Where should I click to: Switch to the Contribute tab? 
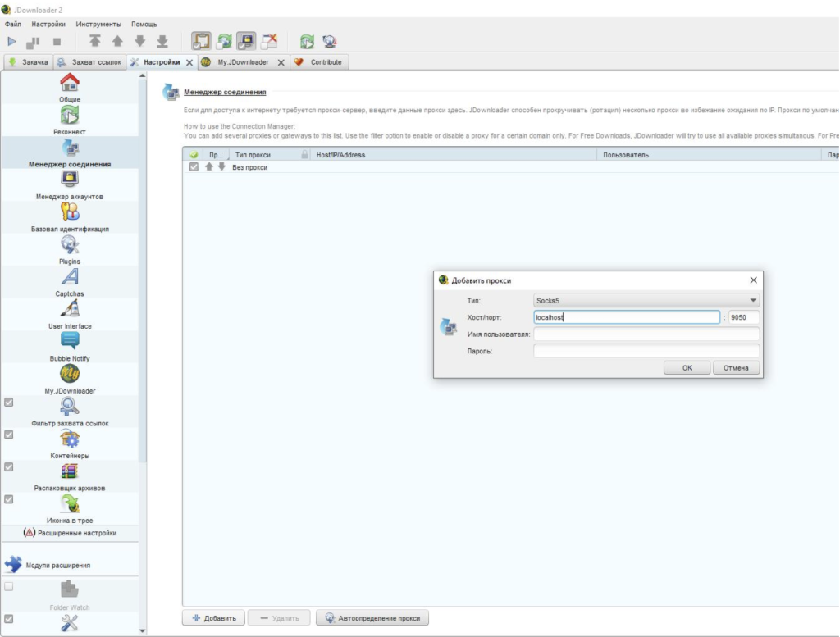[319, 62]
